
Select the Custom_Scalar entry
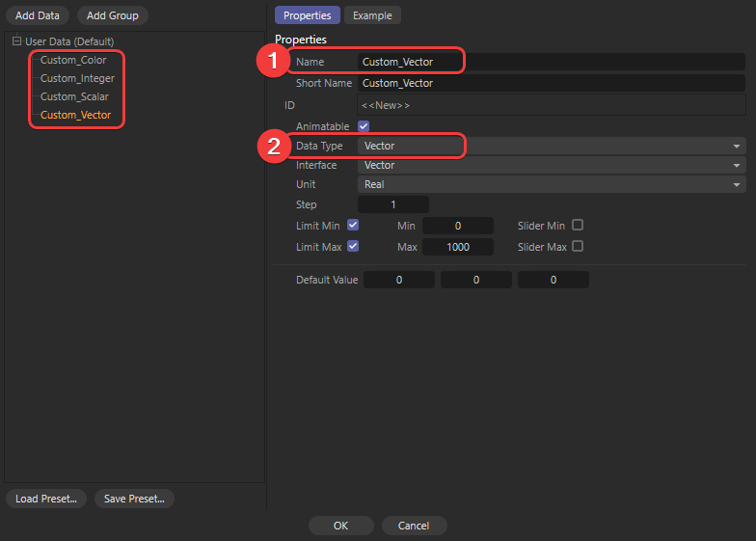coord(74,96)
